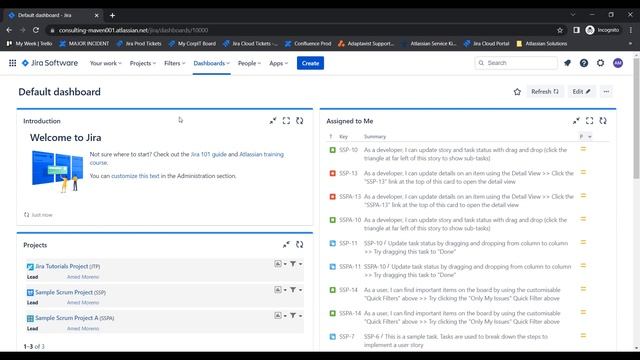Click the SSP-13 bug type icon
Screen dimensions: 640x360
[333, 173]
